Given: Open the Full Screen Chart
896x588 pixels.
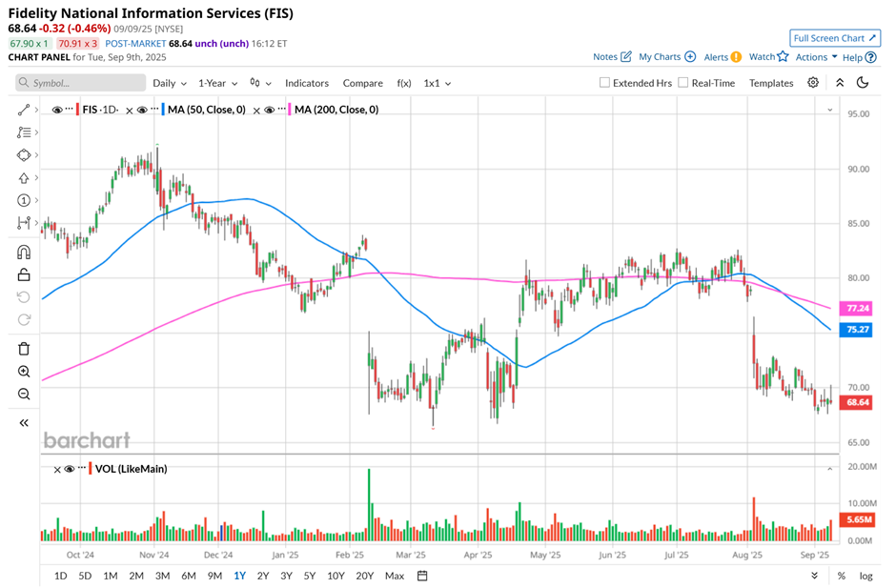Looking at the screenshot, I should tap(835, 38).
